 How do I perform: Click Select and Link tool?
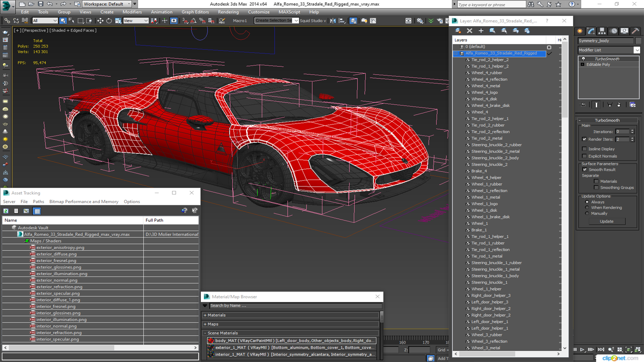[7, 21]
